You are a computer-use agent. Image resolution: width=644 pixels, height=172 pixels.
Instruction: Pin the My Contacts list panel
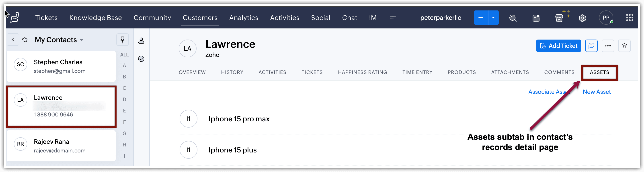[123, 40]
